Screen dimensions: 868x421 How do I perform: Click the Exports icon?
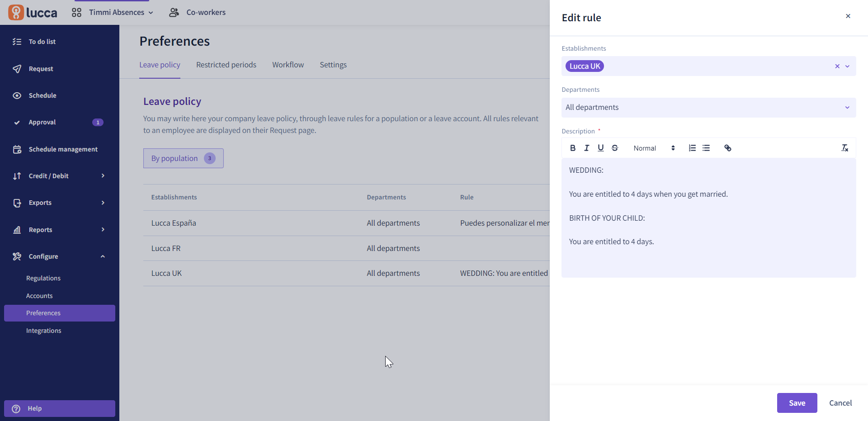click(17, 203)
